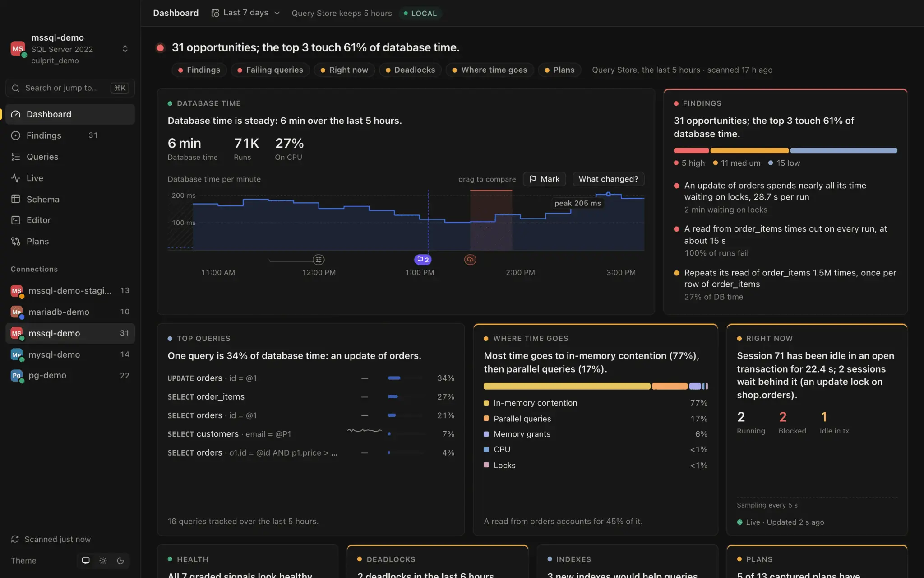
Task: Switch to mysql-demo connection
Action: click(70, 354)
